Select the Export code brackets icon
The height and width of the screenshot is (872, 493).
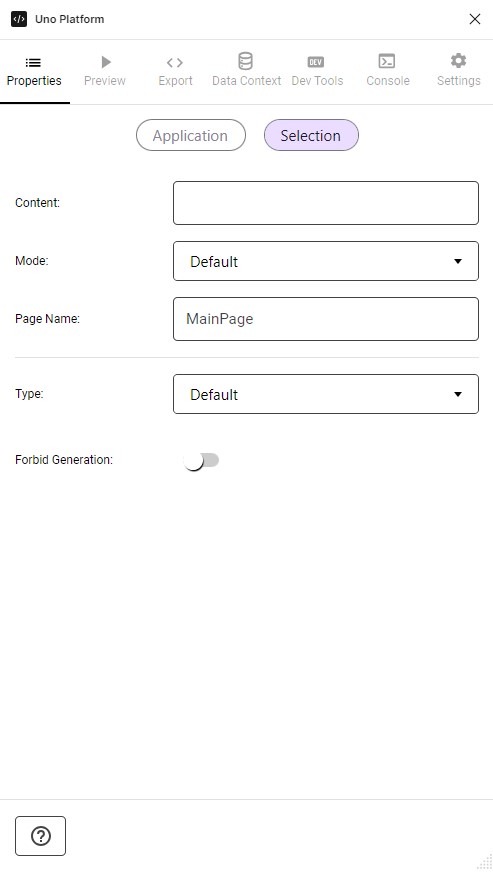[175, 62]
